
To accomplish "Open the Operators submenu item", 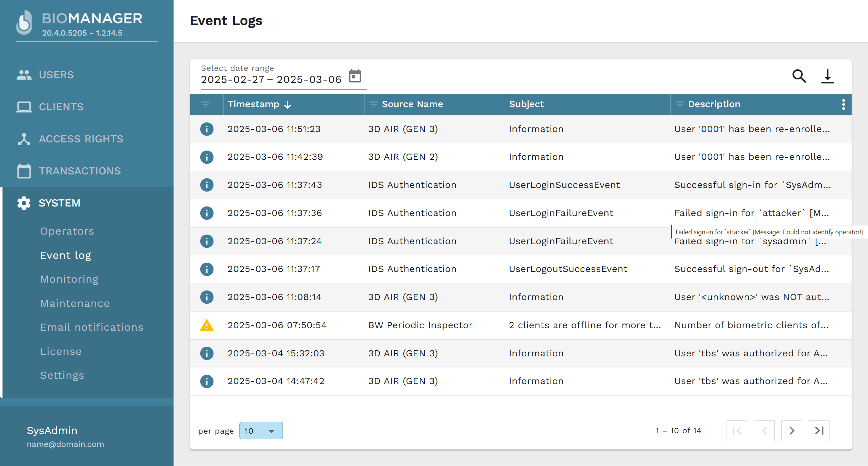I will 67,231.
